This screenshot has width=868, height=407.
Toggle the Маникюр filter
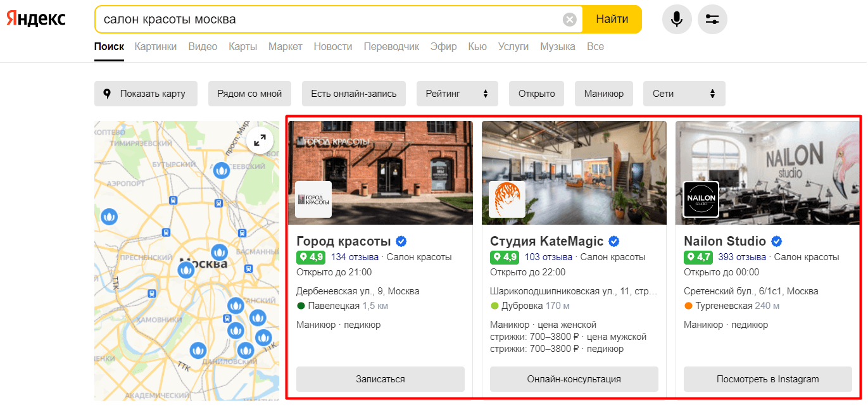(604, 94)
